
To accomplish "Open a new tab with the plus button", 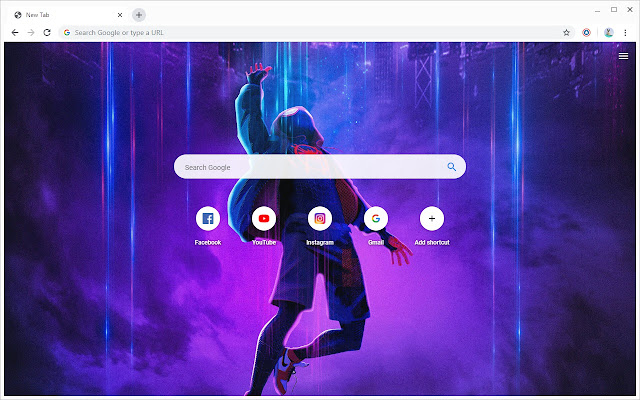I will pos(139,15).
